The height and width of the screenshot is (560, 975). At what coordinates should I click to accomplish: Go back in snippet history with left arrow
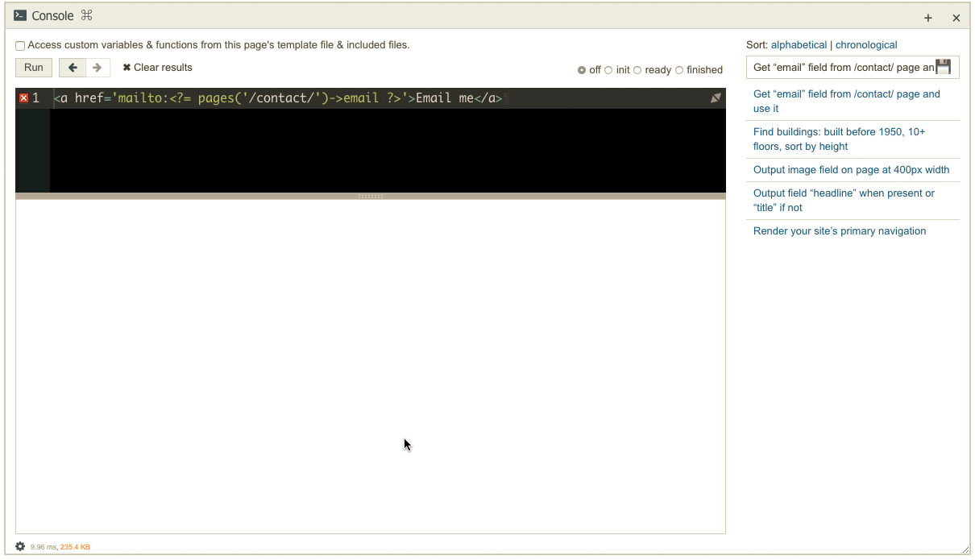(x=72, y=68)
